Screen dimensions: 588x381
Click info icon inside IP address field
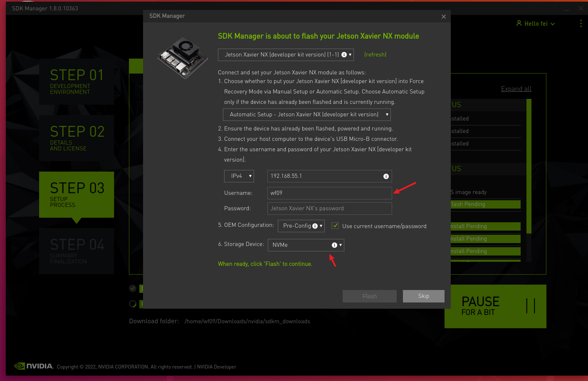pyautogui.click(x=386, y=177)
